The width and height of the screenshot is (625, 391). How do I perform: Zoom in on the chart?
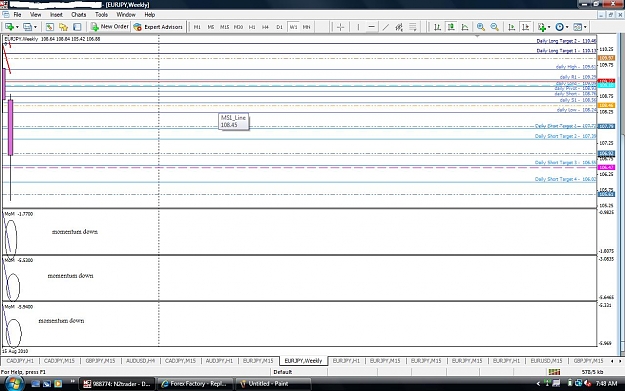point(481,27)
